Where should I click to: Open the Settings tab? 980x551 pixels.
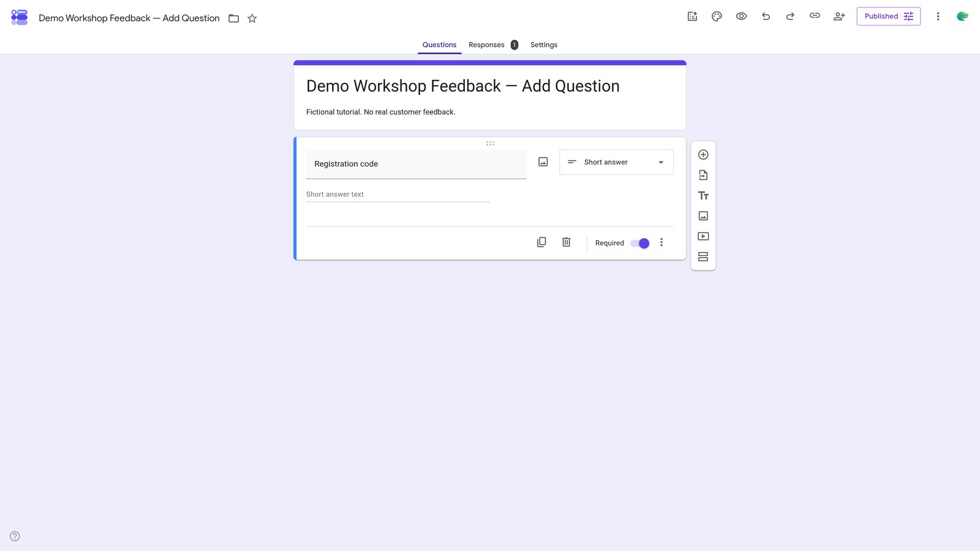tap(544, 45)
